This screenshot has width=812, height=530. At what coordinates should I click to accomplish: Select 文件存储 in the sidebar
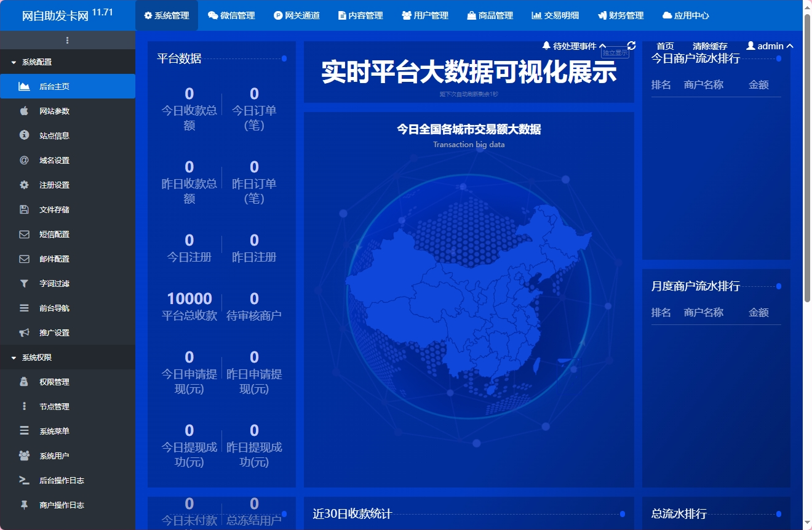(68, 209)
